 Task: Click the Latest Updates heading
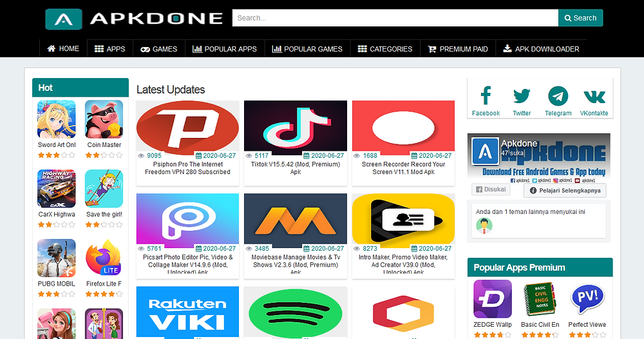[171, 90]
